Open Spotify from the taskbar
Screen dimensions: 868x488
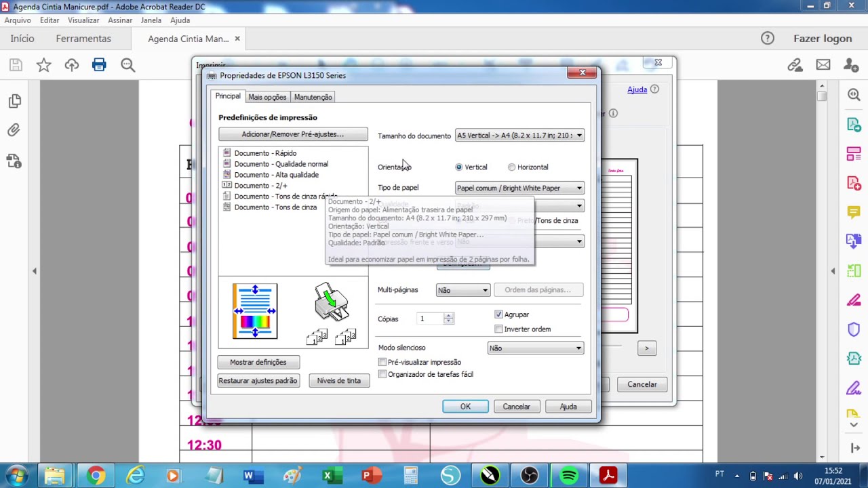click(x=568, y=476)
